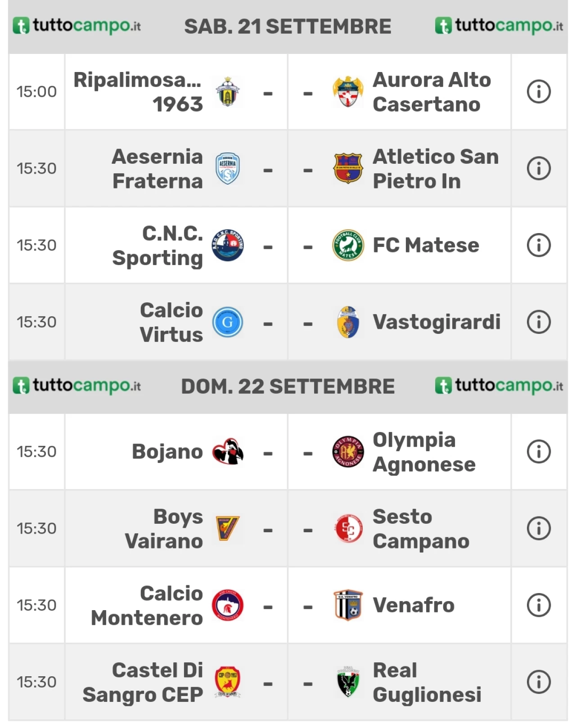This screenshot has height=728, width=576.
Task: View info icon for Bojano vs Olympia Agnonese
Action: (x=539, y=452)
